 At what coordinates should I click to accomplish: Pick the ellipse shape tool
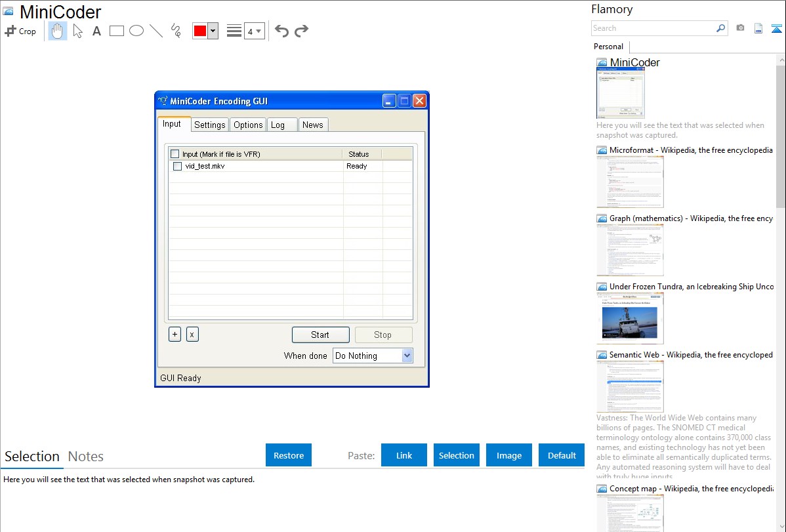[x=136, y=31]
